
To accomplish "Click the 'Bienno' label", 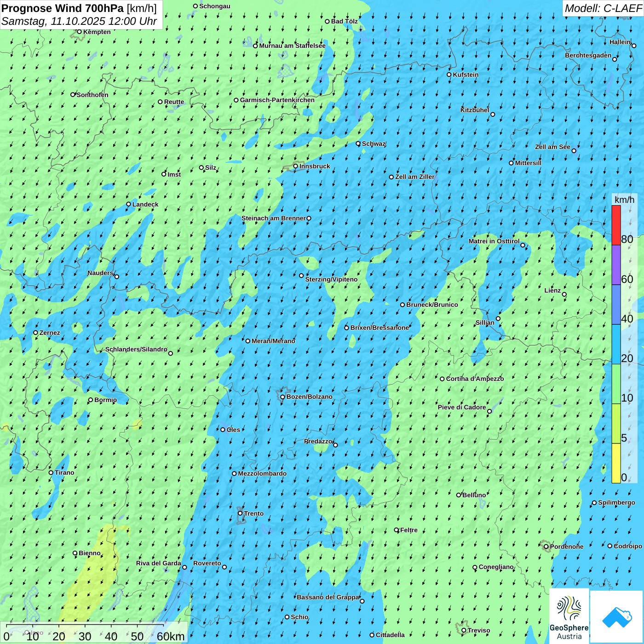I will 90,553.
